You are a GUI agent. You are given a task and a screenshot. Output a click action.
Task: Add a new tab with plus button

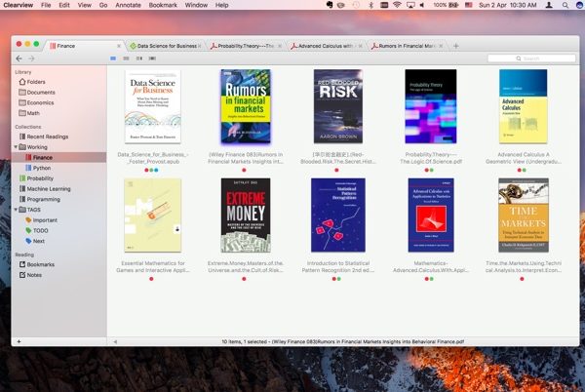point(456,46)
